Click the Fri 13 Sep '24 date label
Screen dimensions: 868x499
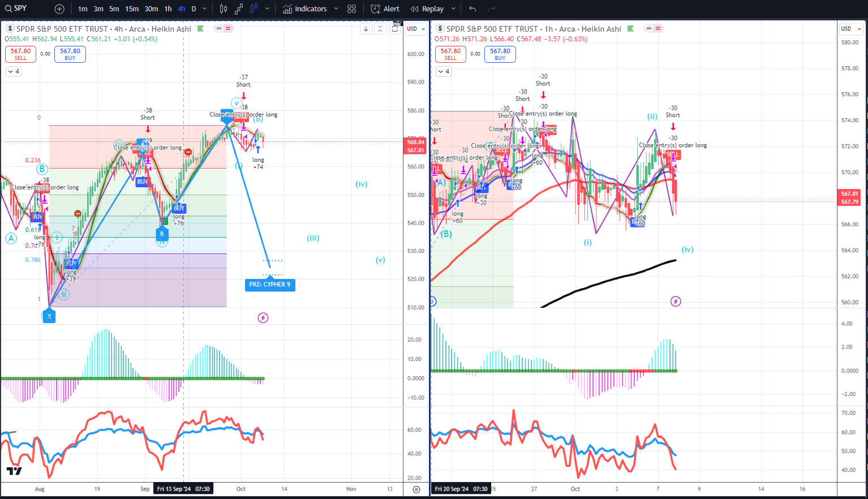[x=183, y=489]
